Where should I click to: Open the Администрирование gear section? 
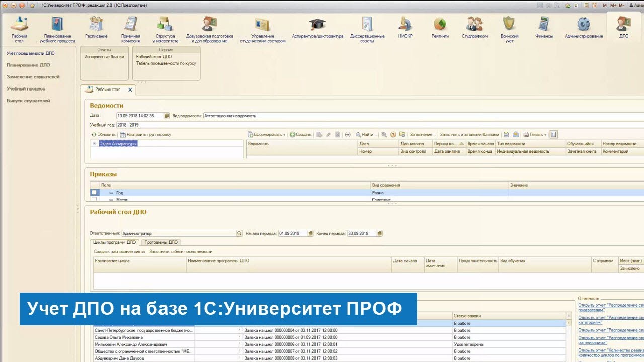583,24
